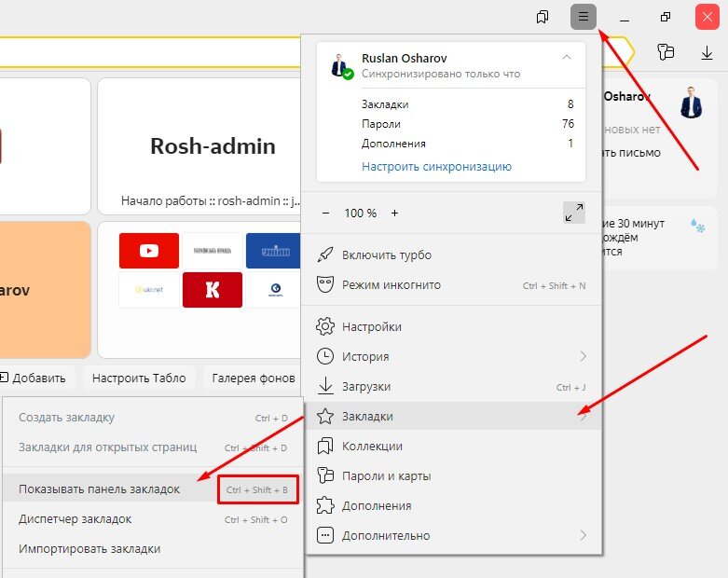This screenshot has height=578, width=728.
Task: Click Создать закладку in submenu
Action: pos(153,417)
